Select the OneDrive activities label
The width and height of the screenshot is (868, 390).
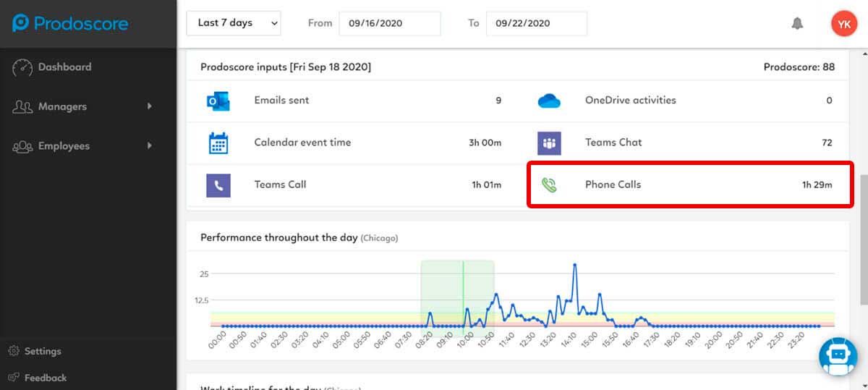click(x=630, y=101)
